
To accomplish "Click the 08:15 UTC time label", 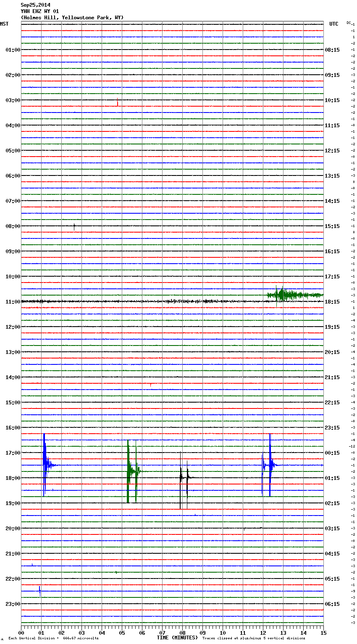I will (x=332, y=50).
